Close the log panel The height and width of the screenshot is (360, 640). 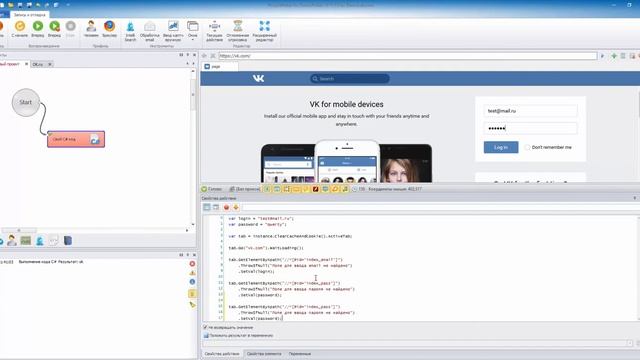coord(194,255)
